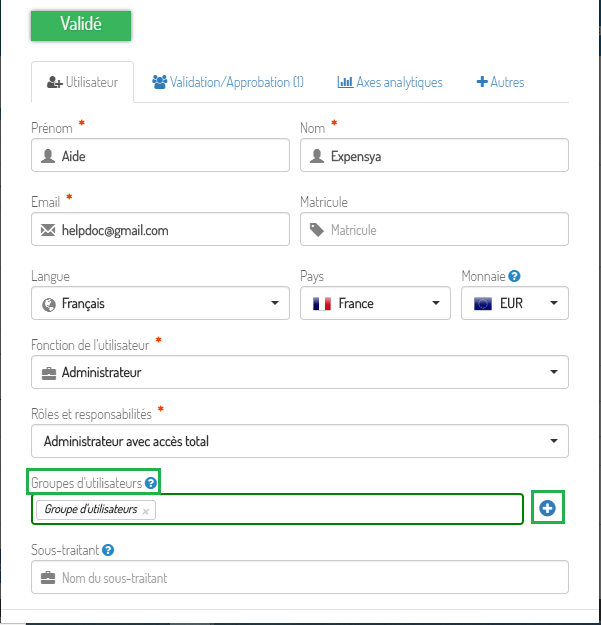Click the Prénom field containing Aide
This screenshot has width=601, height=625.
click(160, 155)
